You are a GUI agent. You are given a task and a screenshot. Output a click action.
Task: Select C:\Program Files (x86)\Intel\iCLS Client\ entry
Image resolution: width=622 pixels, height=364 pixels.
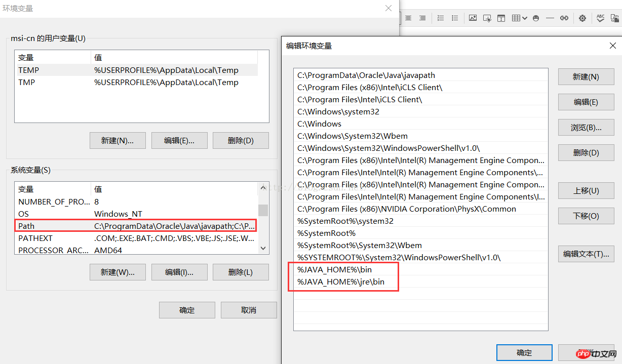click(x=420, y=87)
